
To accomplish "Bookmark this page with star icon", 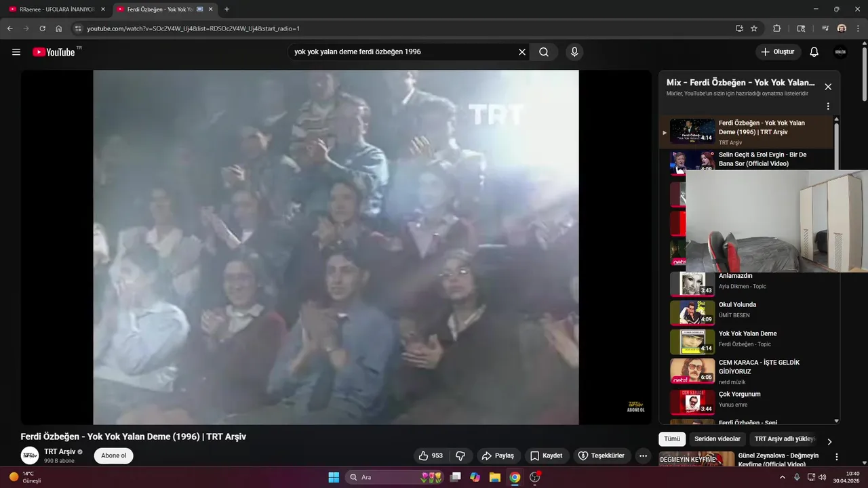I will point(754,28).
